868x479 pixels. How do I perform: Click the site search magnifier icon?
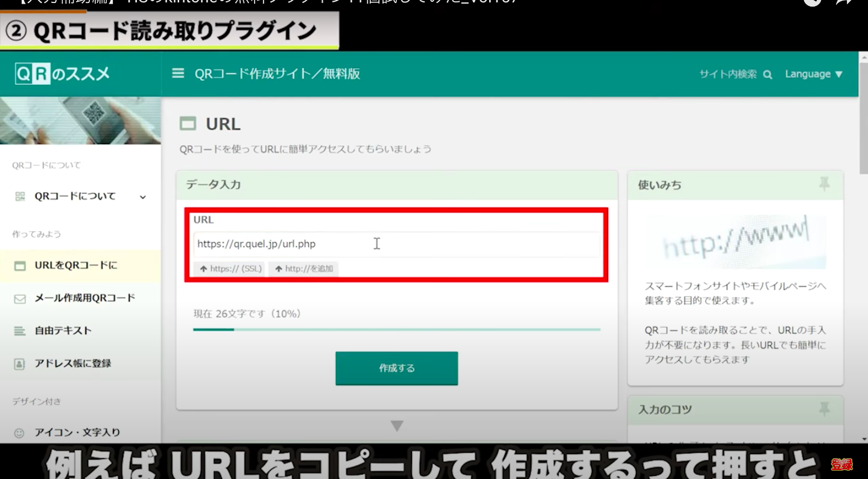point(767,75)
